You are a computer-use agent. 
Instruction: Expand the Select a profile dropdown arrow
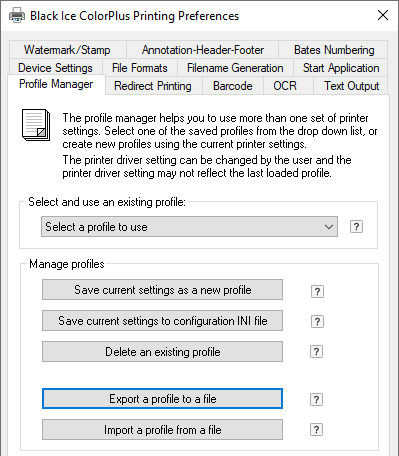tap(329, 227)
